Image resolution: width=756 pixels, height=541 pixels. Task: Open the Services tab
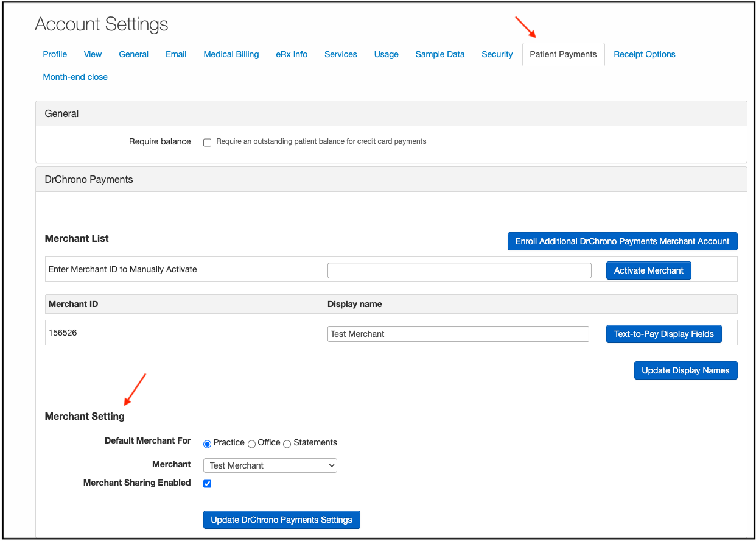pos(341,54)
